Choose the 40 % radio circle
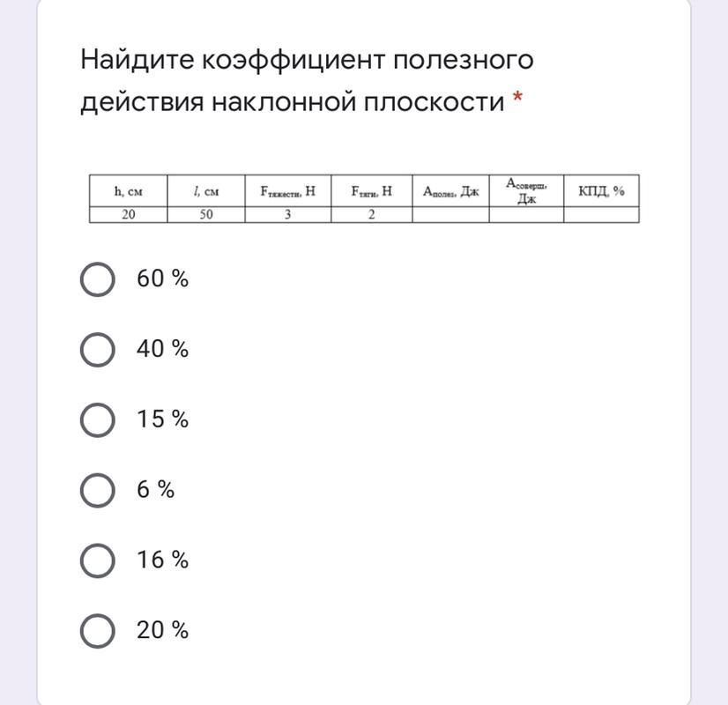The width and height of the screenshot is (728, 705). [97, 350]
